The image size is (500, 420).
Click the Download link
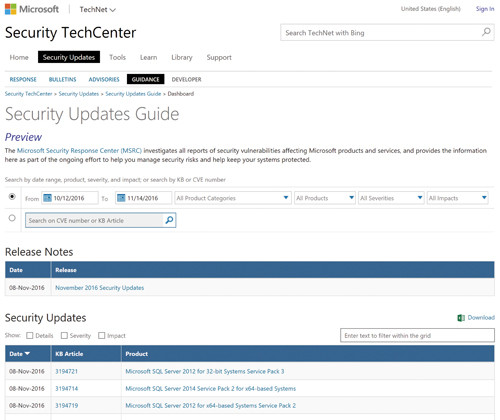click(x=481, y=317)
